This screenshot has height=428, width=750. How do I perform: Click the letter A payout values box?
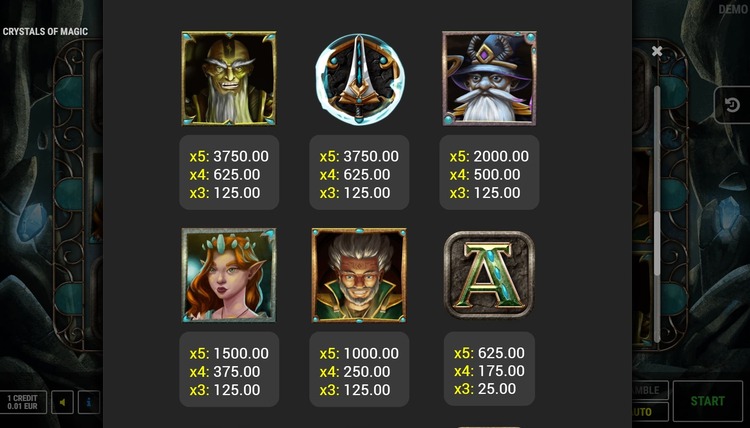[489, 369]
